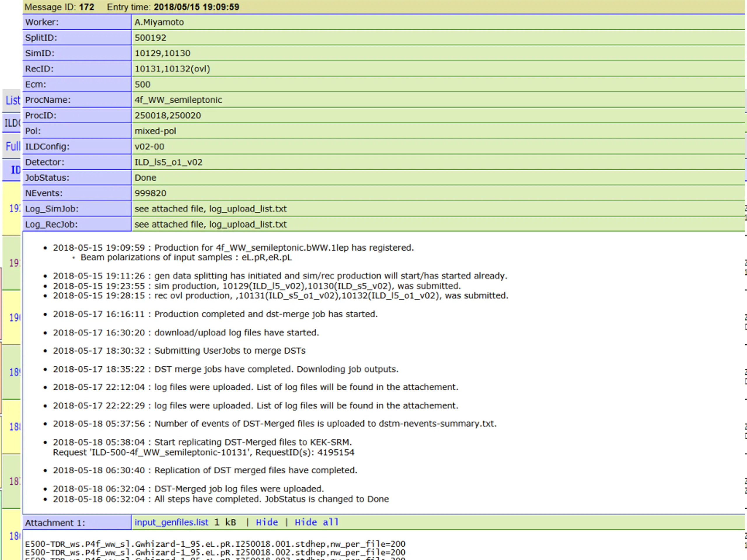
Task: Open the input_genfiles.list attachment link
Action: tap(171, 522)
